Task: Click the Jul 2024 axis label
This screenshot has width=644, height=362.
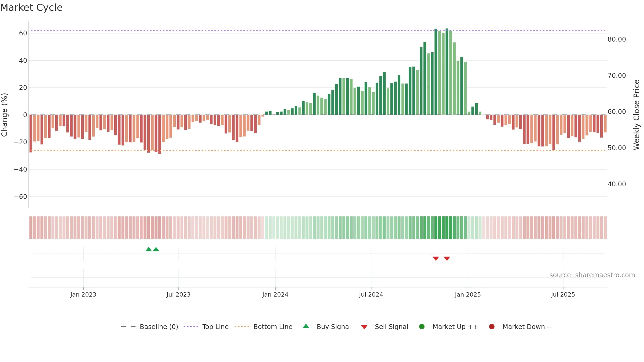Action: pyautogui.click(x=371, y=294)
